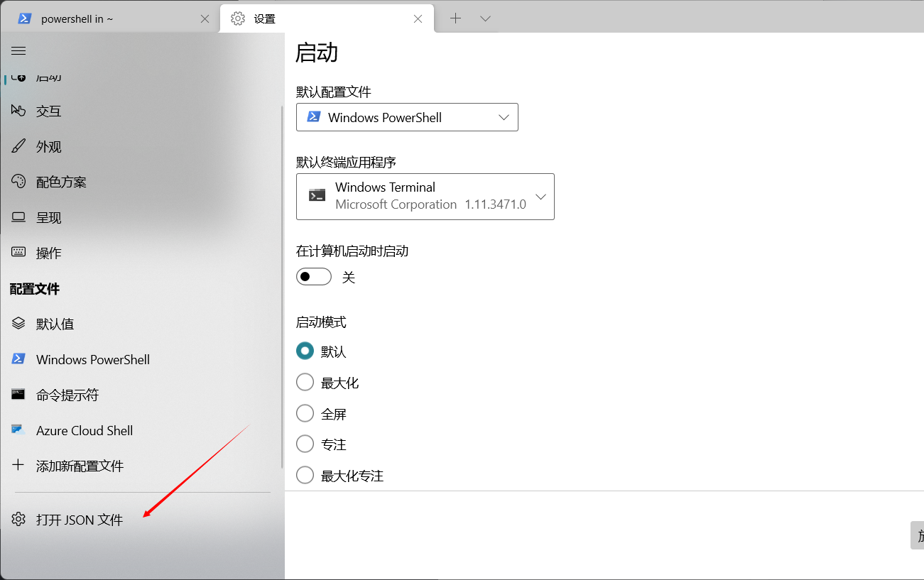Open new tab dropdown chevron in title bar

(x=485, y=19)
